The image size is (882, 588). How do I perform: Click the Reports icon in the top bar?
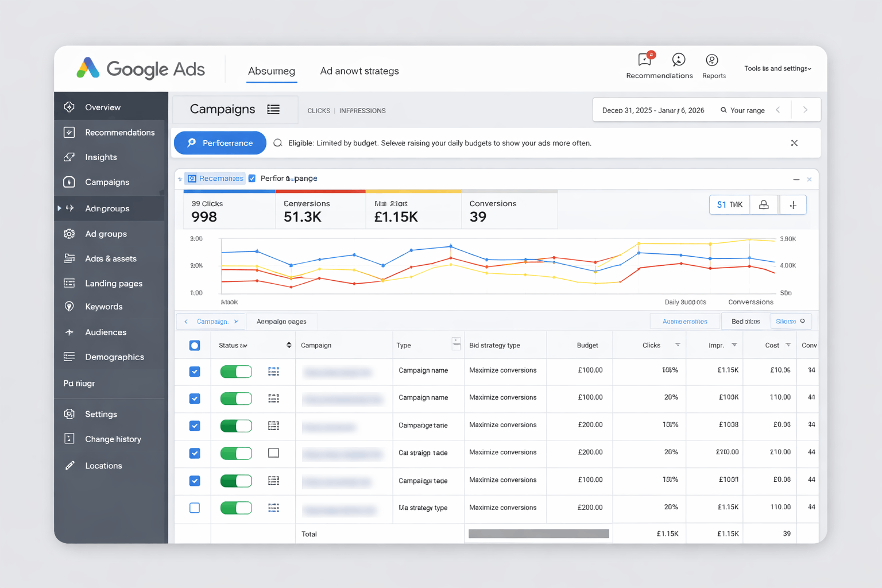[713, 59]
